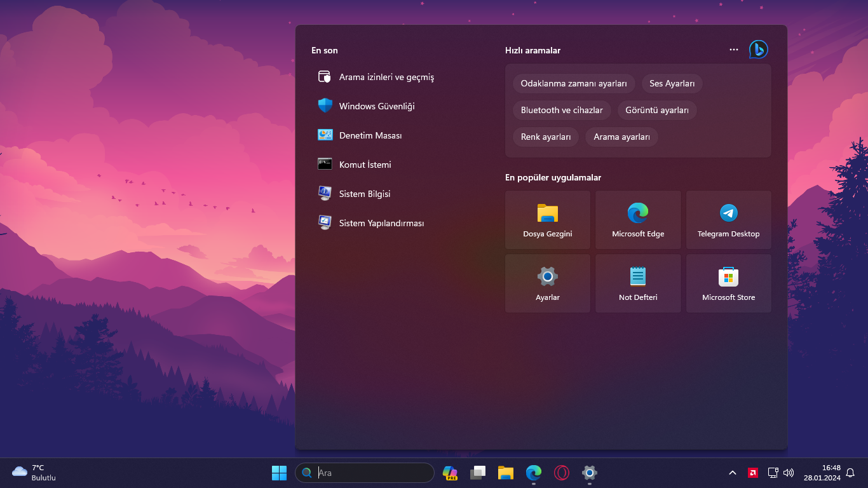868x488 pixels.
Task: Select the Odaklanma zamanı ayarları quick search
Action: click(x=574, y=83)
